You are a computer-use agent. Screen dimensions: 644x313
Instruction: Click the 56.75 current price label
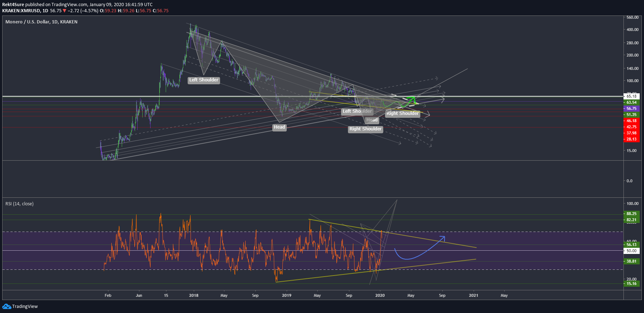(x=631, y=108)
